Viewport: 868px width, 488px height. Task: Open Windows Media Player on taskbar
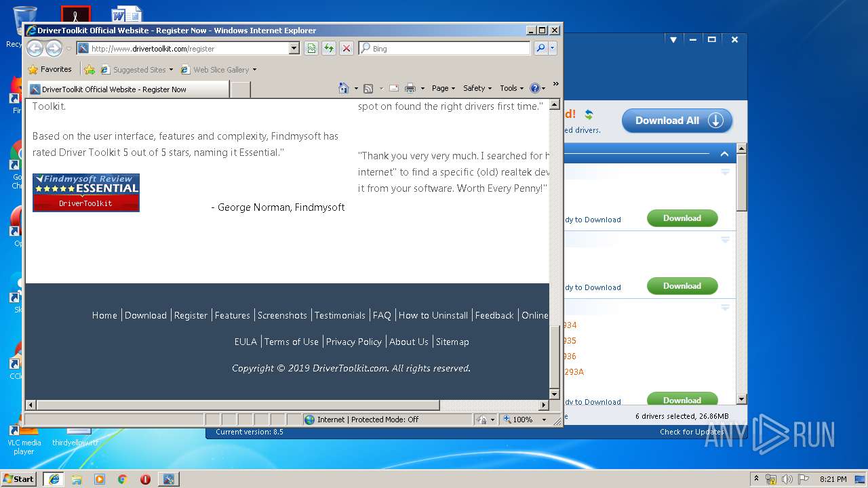tap(100, 479)
